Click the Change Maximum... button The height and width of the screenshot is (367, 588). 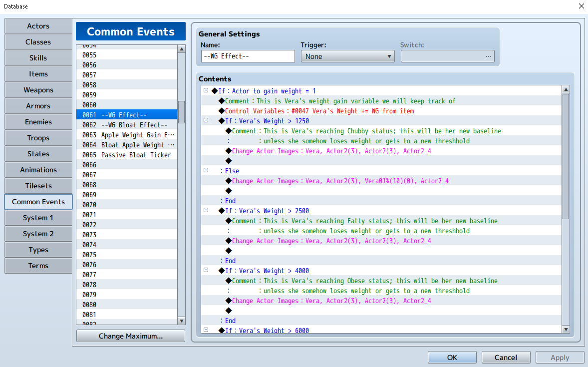coord(130,336)
